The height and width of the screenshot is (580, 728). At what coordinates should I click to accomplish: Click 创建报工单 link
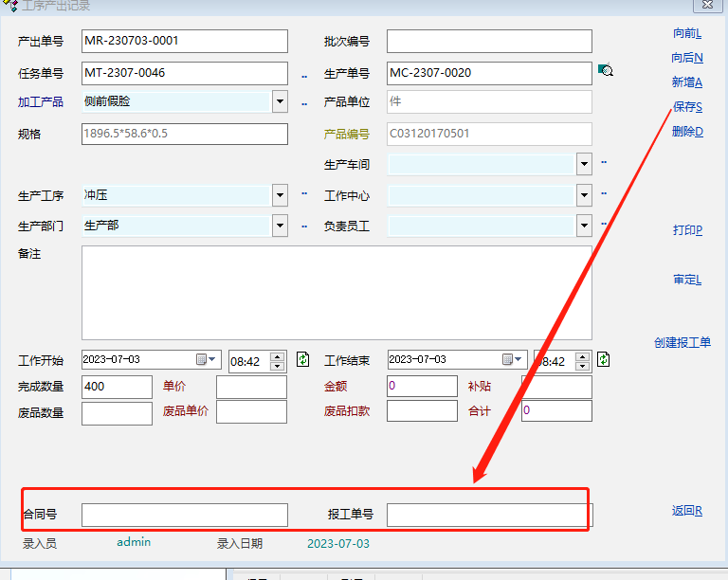click(682, 343)
